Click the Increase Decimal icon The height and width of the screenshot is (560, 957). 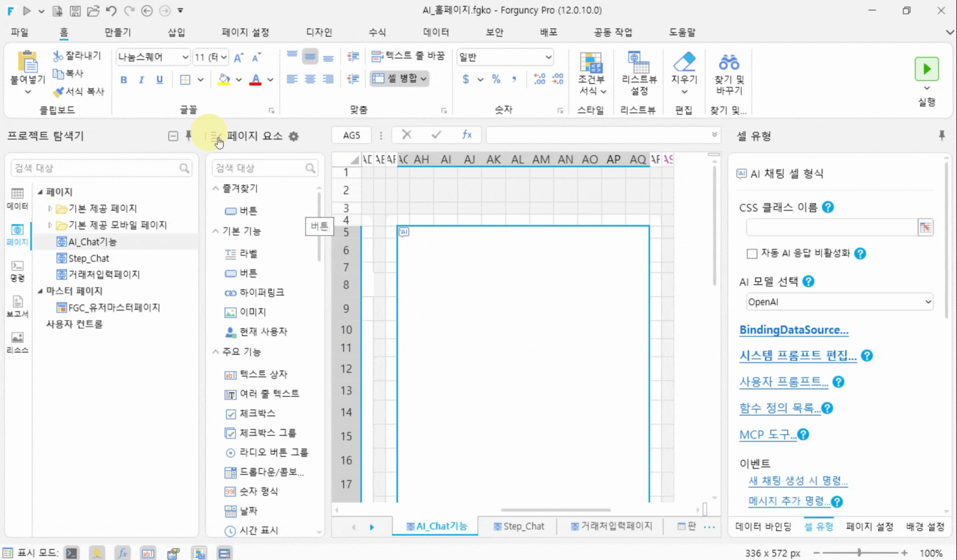click(539, 79)
